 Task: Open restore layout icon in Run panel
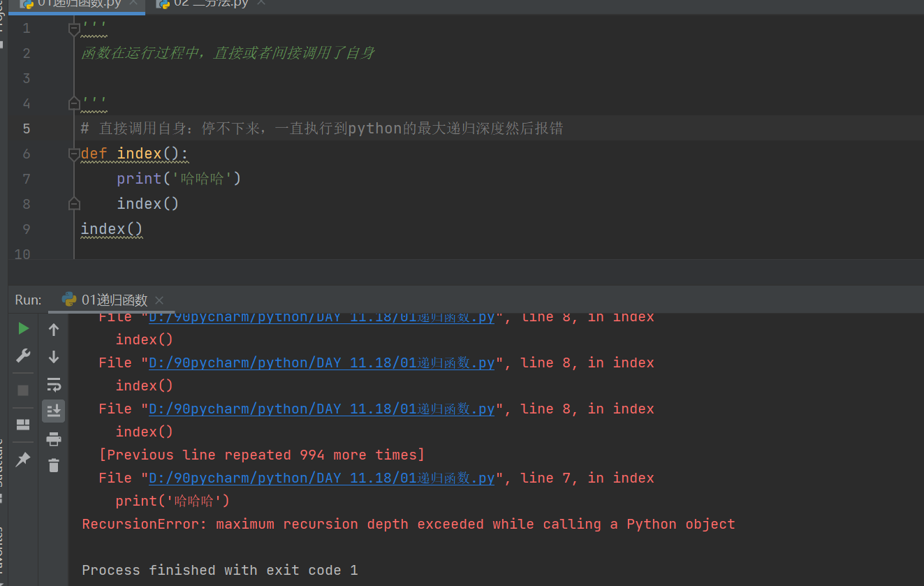tap(23, 425)
